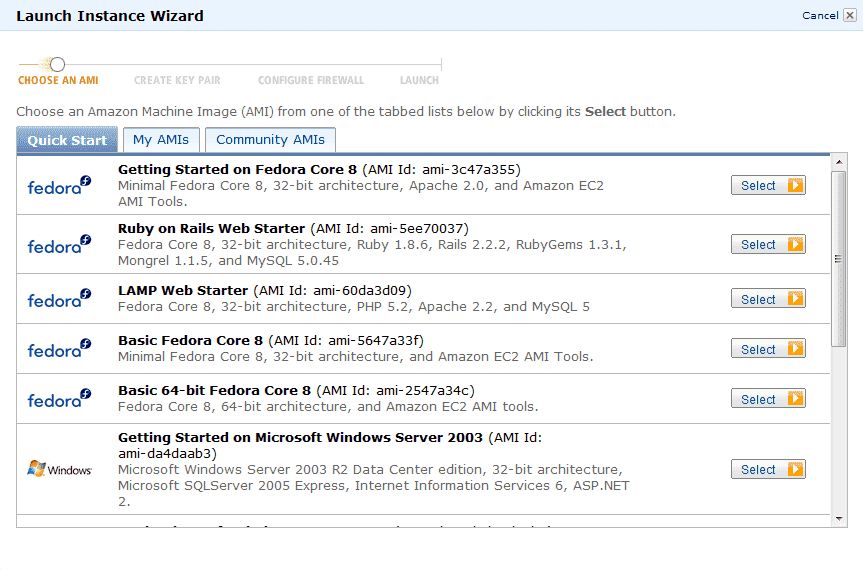Click the Microsoft SQLServer 2005 Express description line
Viewport: 863px width, 570px height.
pyautogui.click(x=373, y=485)
